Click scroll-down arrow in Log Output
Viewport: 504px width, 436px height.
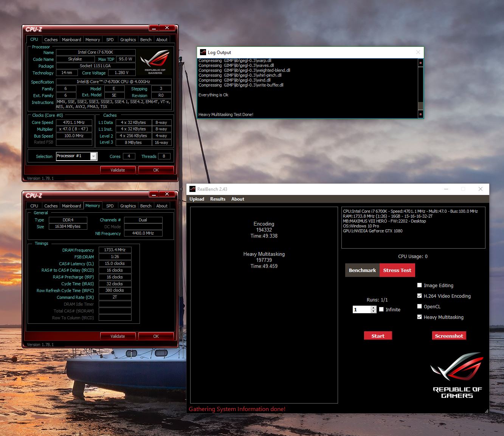pyautogui.click(x=420, y=114)
